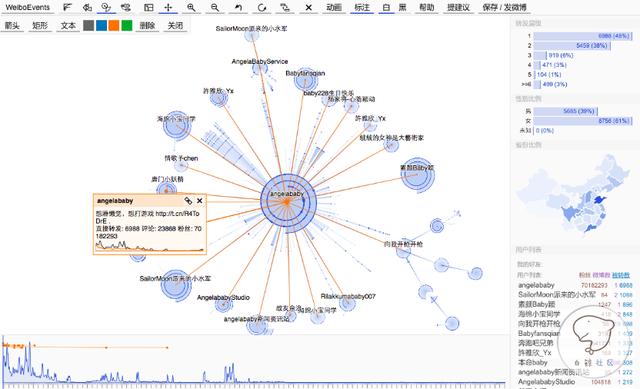Sort user list by 转发数 column
The image size is (640, 389).
(621, 275)
